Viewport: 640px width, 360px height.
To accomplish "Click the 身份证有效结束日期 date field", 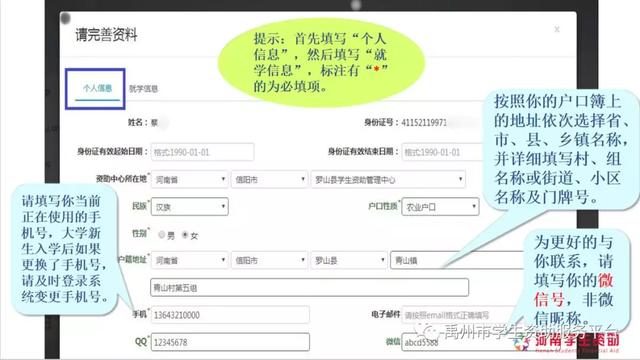I will click(443, 152).
